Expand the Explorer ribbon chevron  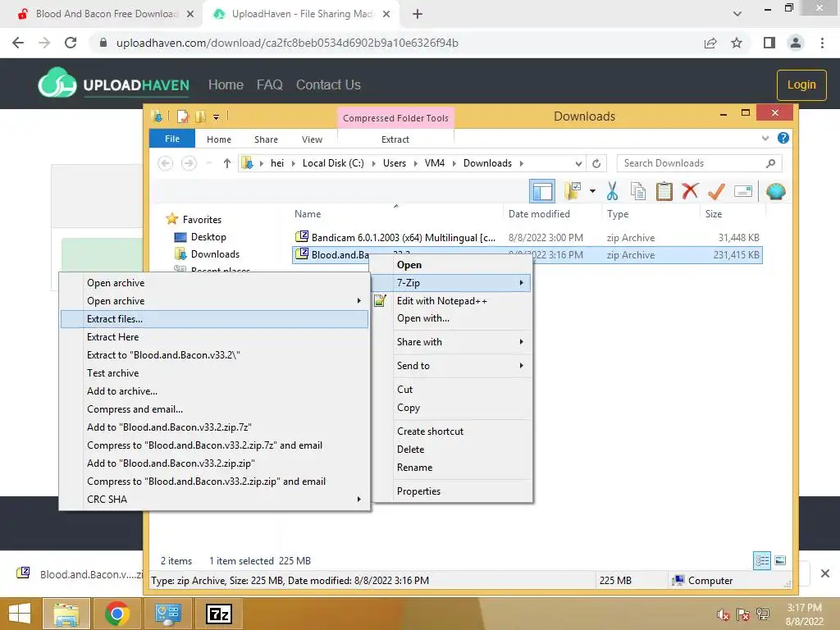click(x=765, y=138)
